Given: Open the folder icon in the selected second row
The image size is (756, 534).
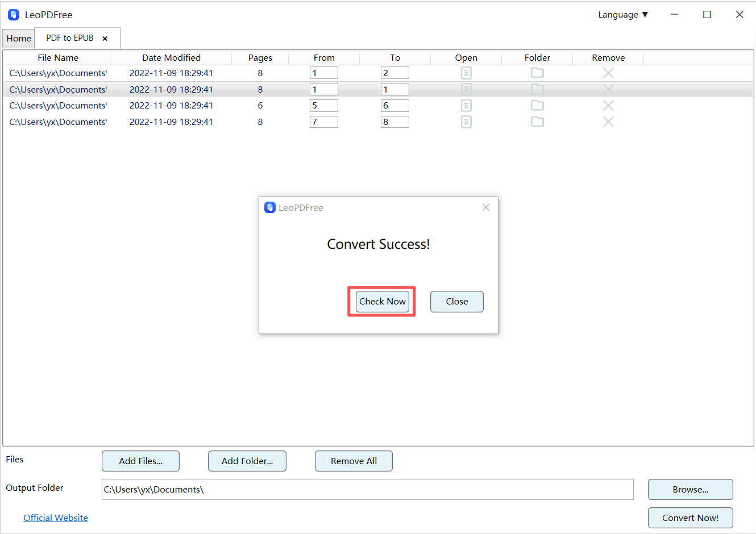Looking at the screenshot, I should 537,89.
